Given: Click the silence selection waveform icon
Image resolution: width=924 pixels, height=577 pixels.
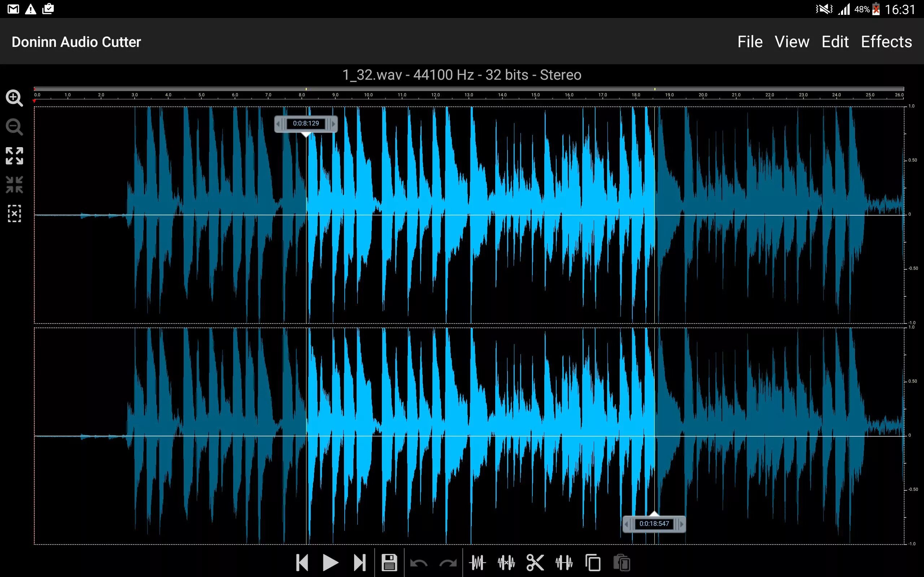Looking at the screenshot, I should 563,563.
